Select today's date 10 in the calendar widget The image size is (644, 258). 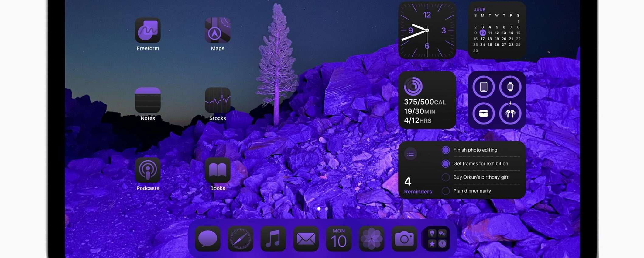(483, 33)
